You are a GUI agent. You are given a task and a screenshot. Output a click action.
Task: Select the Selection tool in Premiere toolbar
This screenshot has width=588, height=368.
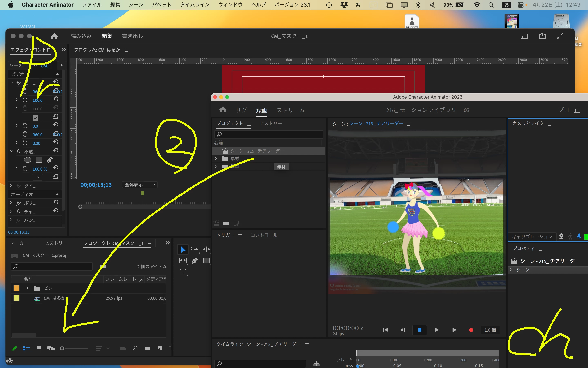183,249
